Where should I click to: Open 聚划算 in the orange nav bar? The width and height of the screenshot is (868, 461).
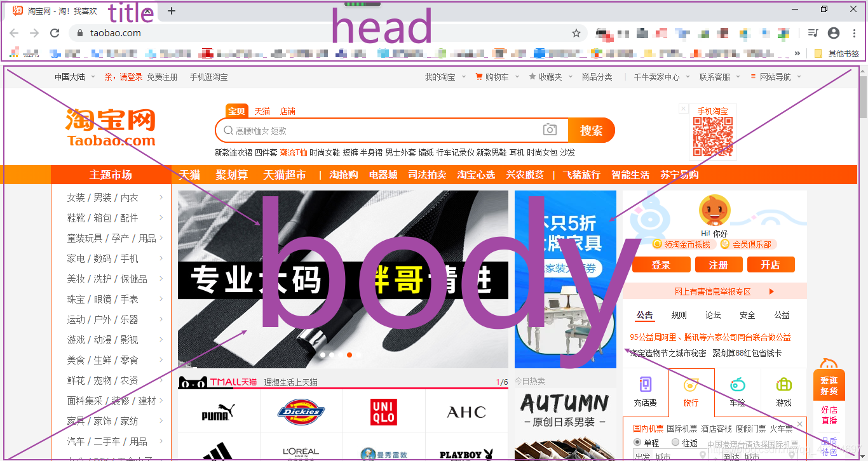click(x=232, y=175)
